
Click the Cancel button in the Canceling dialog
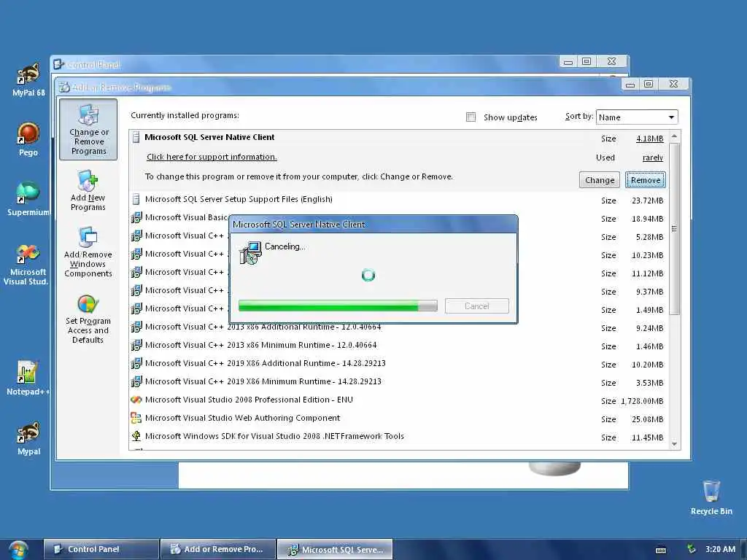tap(476, 306)
